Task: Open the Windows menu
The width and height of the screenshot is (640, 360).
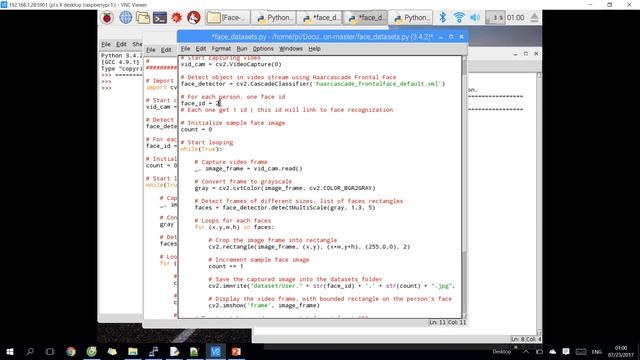Action: pyautogui.click(x=291, y=49)
